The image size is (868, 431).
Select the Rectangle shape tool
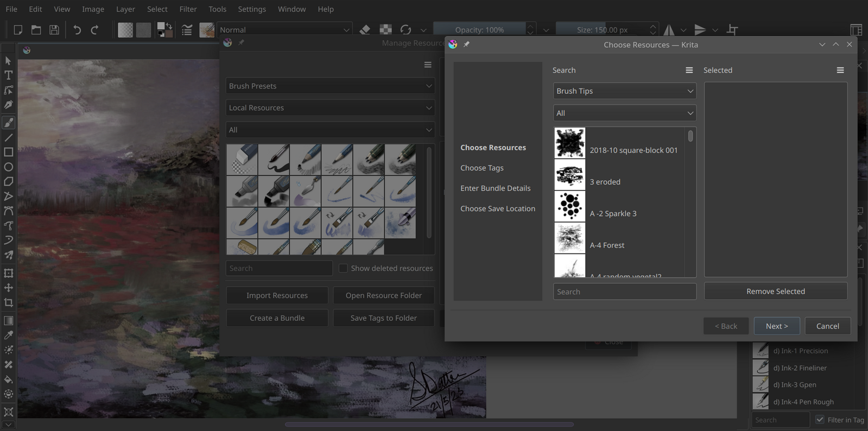pos(9,153)
